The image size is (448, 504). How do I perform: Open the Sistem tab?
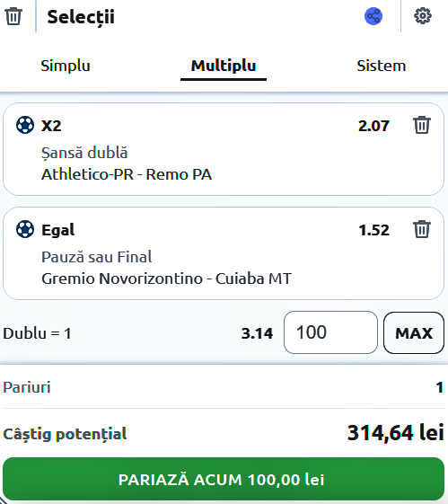[x=382, y=66]
